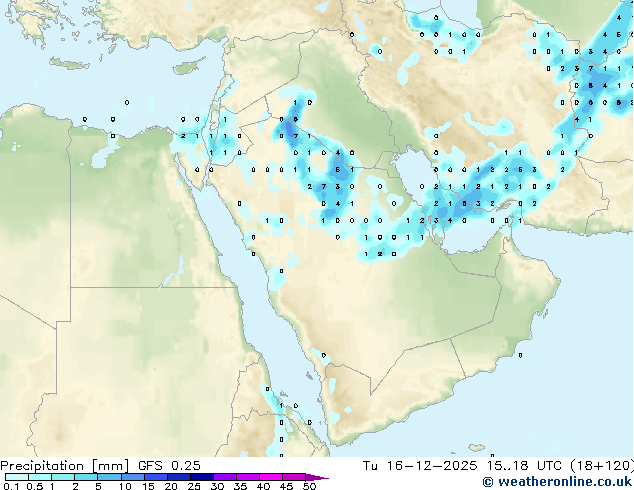Viewport: 634px width, 490px height.
Task: Click the "15..18 UTC" time range
Action: pyautogui.click(x=524, y=466)
